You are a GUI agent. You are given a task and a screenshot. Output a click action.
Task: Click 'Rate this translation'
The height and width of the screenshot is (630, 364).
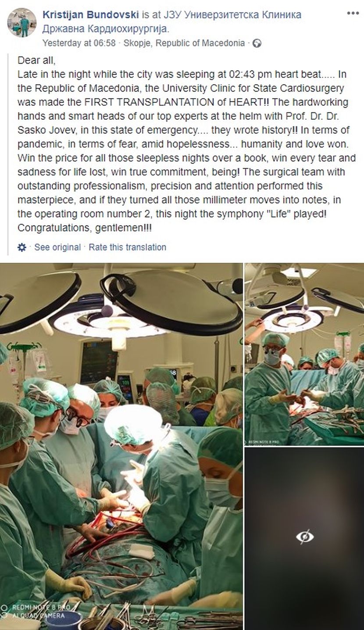click(128, 247)
